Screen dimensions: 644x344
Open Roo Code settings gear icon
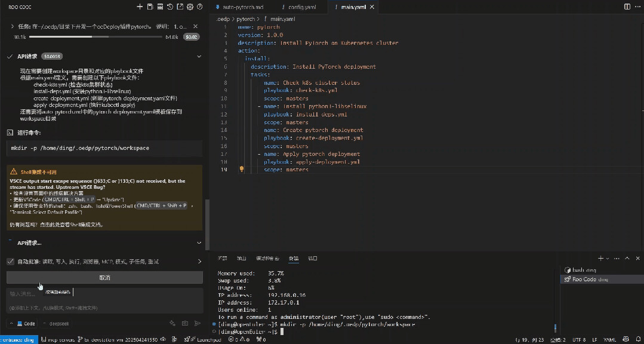[190, 7]
